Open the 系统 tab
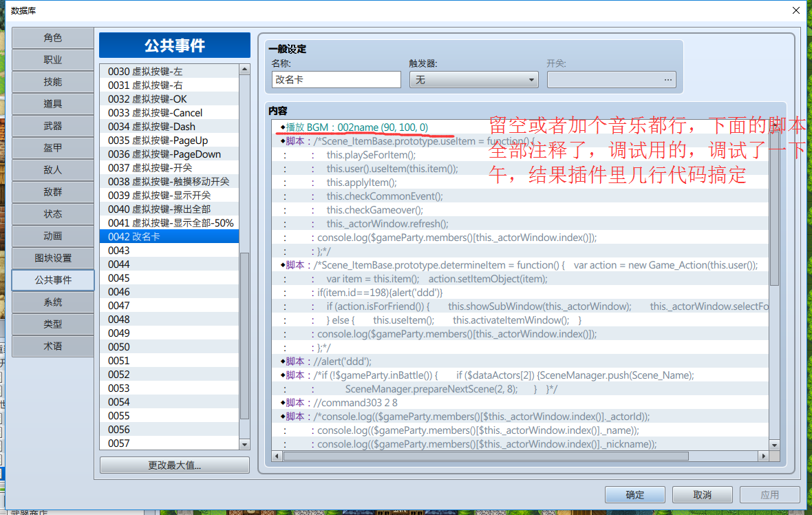 tap(53, 302)
